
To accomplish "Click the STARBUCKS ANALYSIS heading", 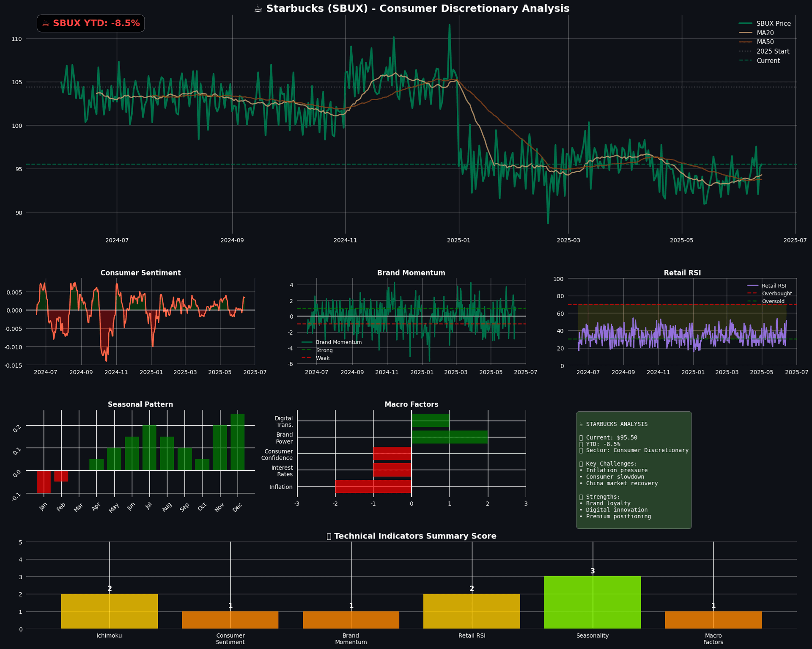I will point(613,424).
